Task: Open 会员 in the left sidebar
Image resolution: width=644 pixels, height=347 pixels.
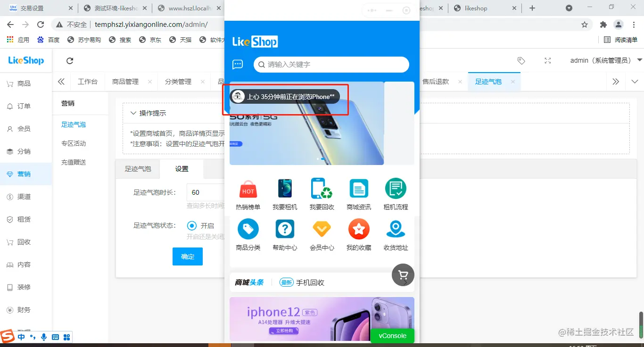Action: [26, 129]
